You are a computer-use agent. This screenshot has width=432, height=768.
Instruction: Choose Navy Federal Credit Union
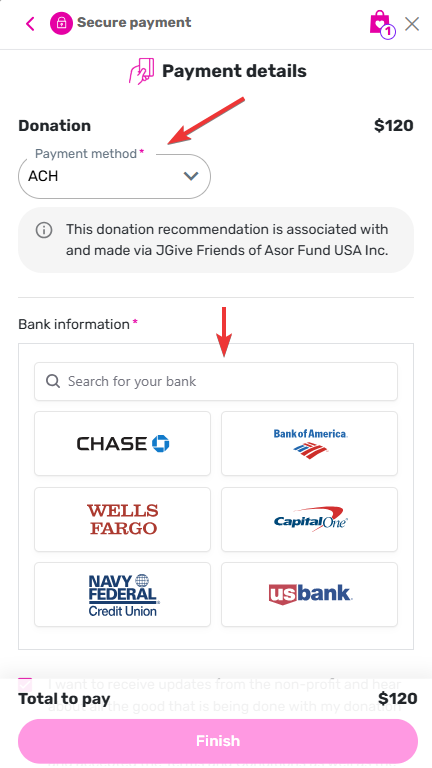122,594
